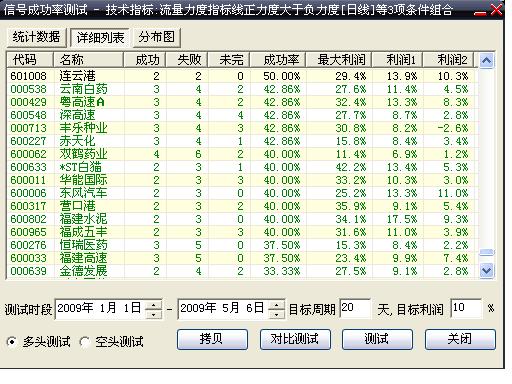This screenshot has height=384, width=512.
Task: Sort by the 最大利润 column header
Action: coord(339,60)
